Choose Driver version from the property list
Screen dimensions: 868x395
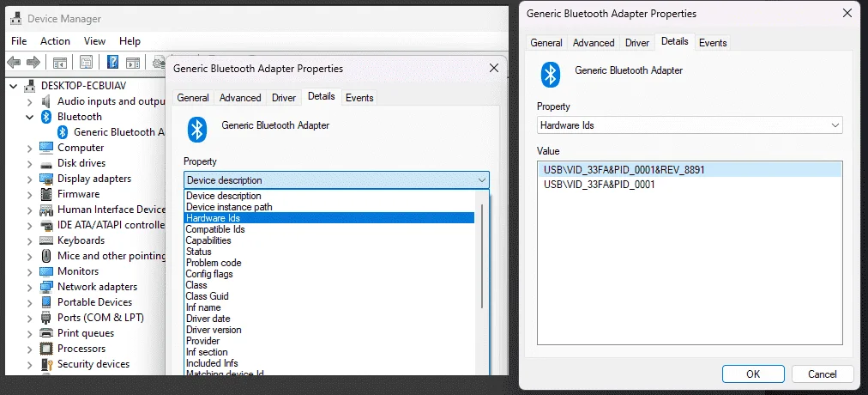[x=329, y=330]
